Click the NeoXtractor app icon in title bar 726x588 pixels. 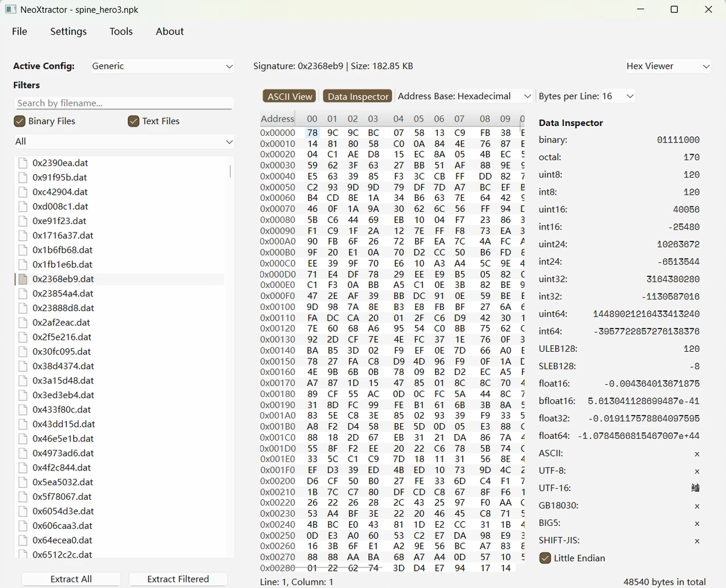pyautogui.click(x=10, y=9)
